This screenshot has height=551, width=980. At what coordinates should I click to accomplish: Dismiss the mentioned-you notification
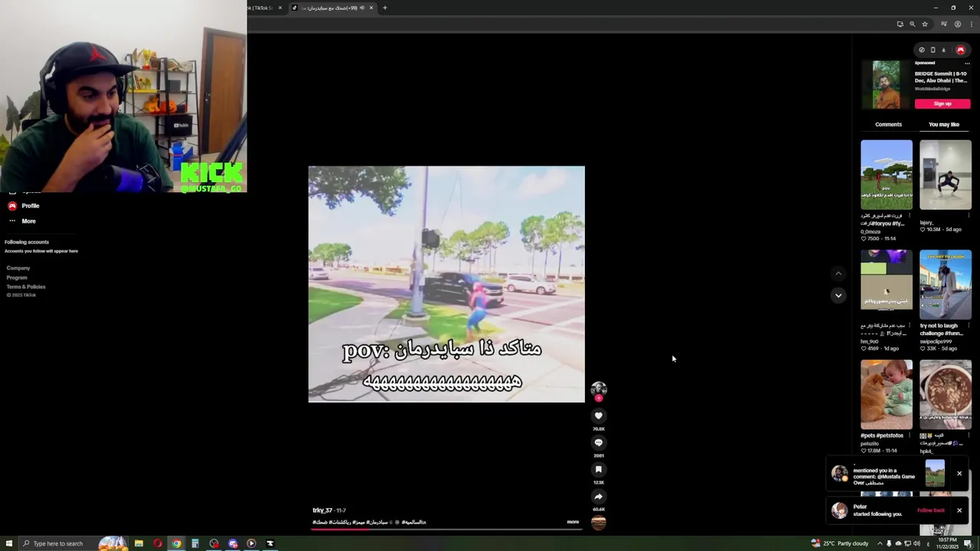tap(959, 474)
